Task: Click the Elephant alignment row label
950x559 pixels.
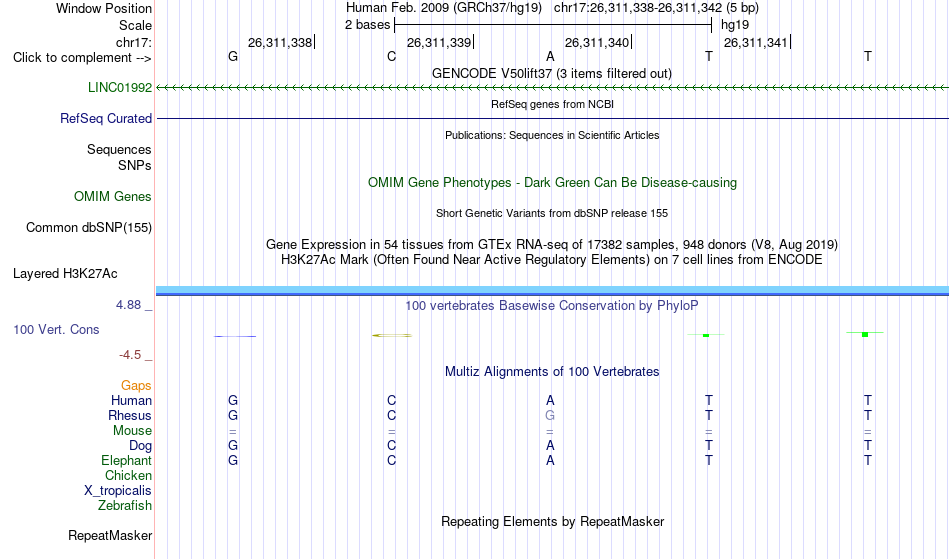Action: [126, 461]
